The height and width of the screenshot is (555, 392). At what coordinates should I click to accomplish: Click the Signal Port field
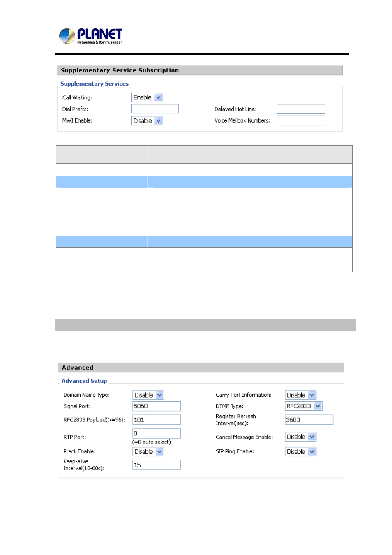coord(156,406)
